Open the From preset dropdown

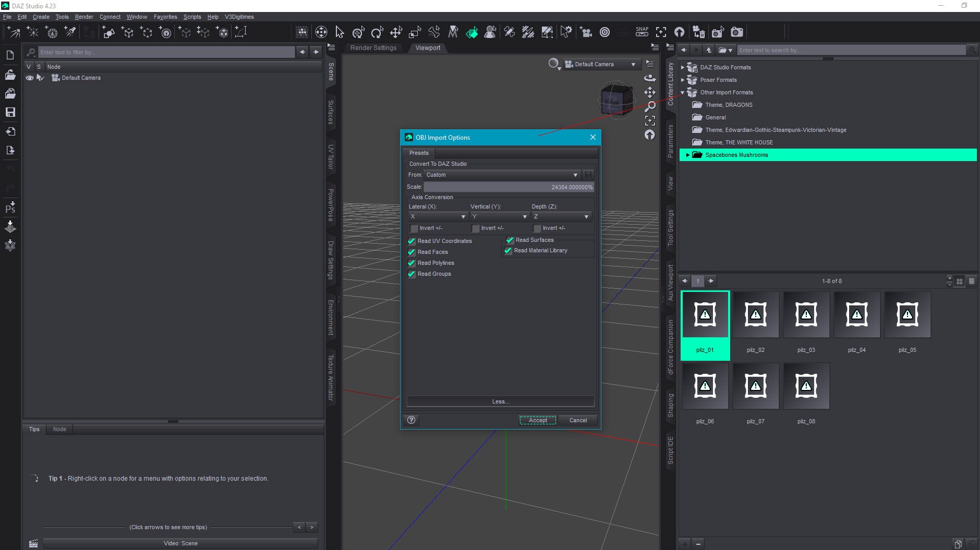pos(502,175)
